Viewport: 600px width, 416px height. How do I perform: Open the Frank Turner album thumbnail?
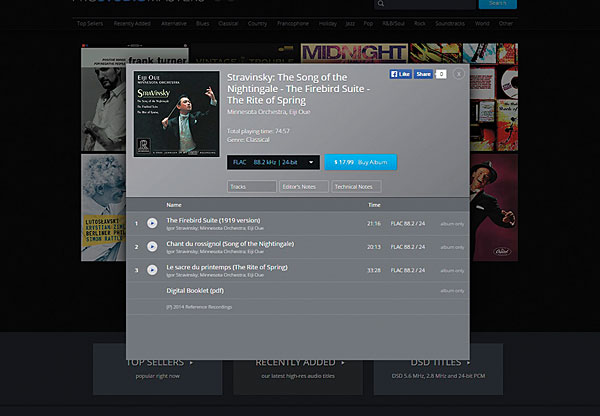104,98
